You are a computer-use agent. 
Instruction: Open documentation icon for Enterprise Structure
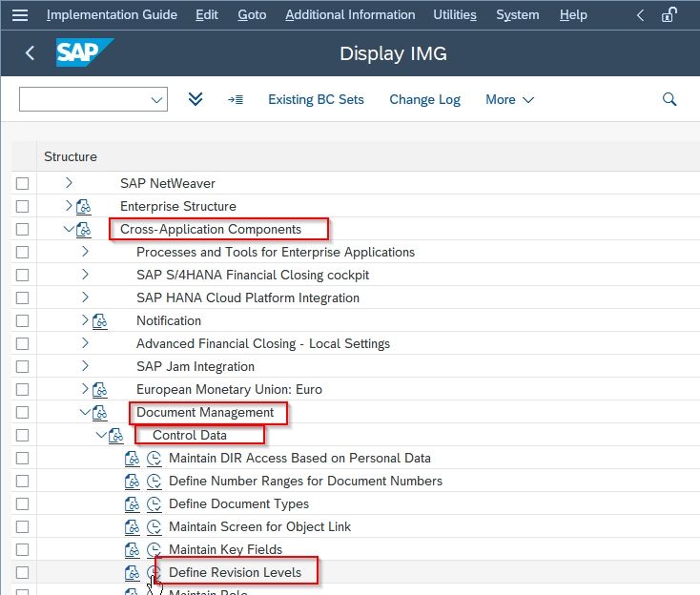pyautogui.click(x=84, y=207)
